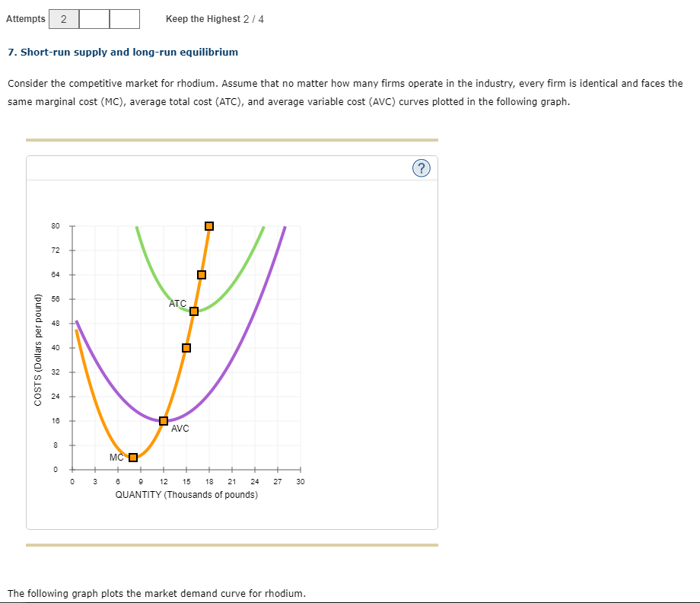Screen dimensions: 700x603
Task: Click the attempts box showing the number 2
Action: [x=64, y=18]
